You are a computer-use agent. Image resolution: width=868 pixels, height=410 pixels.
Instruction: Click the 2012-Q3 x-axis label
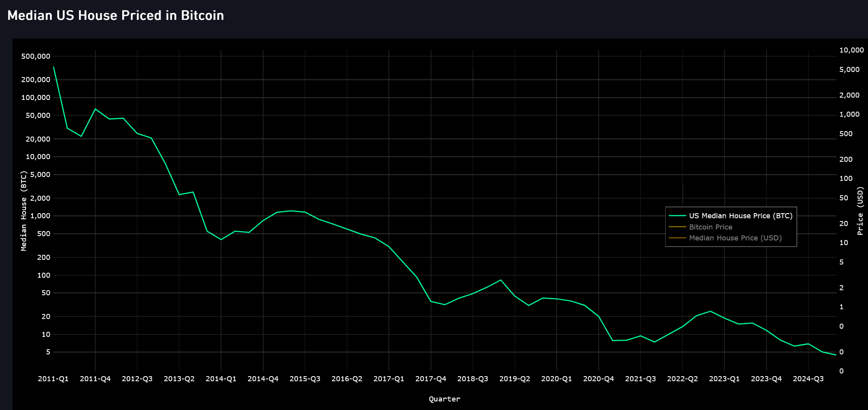[137, 379]
